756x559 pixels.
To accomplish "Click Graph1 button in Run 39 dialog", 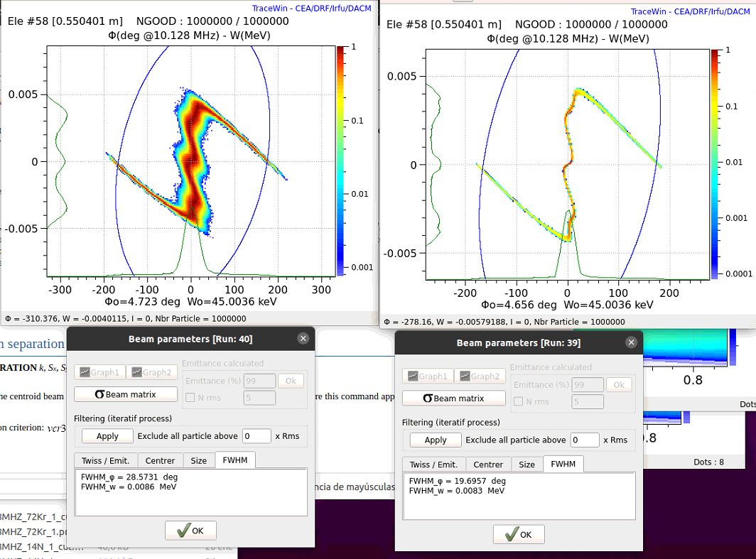I will tap(428, 376).
